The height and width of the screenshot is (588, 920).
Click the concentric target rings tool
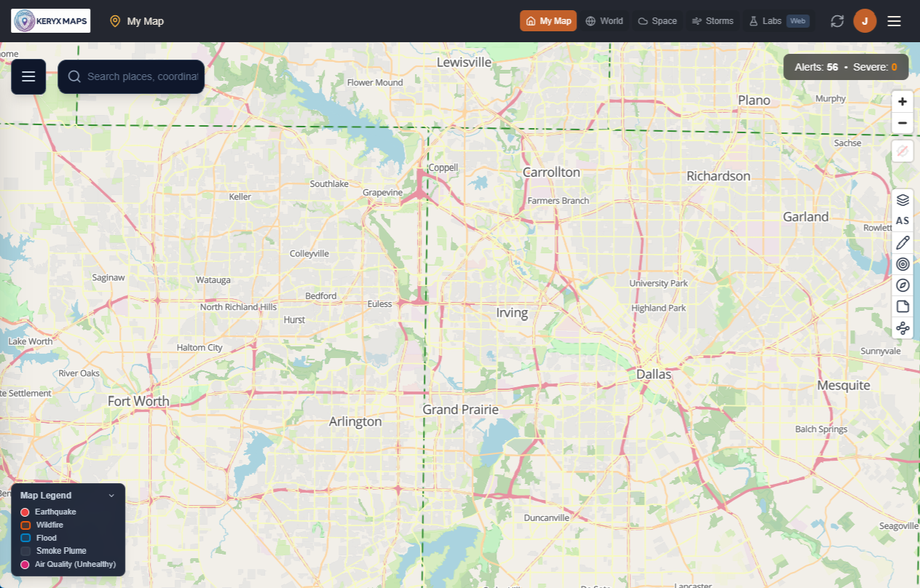pos(903,264)
